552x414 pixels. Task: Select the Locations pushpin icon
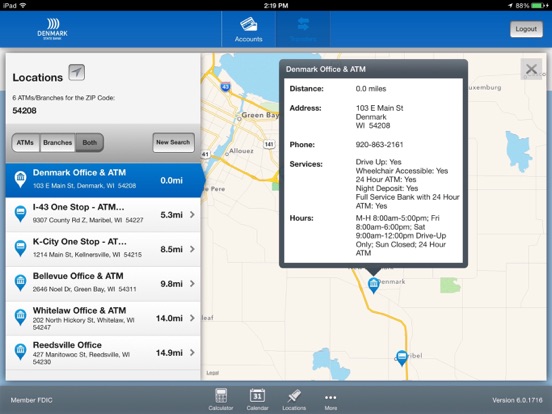[294, 399]
